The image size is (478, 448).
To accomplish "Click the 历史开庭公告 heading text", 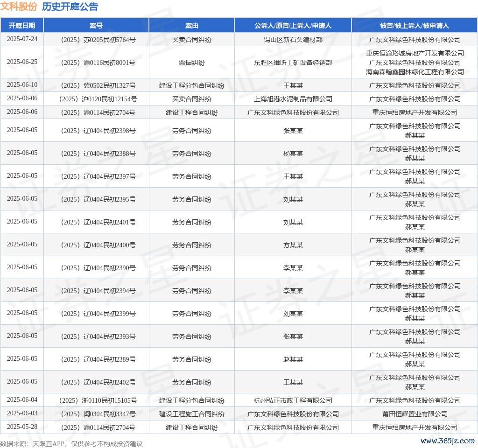I will pos(70,7).
